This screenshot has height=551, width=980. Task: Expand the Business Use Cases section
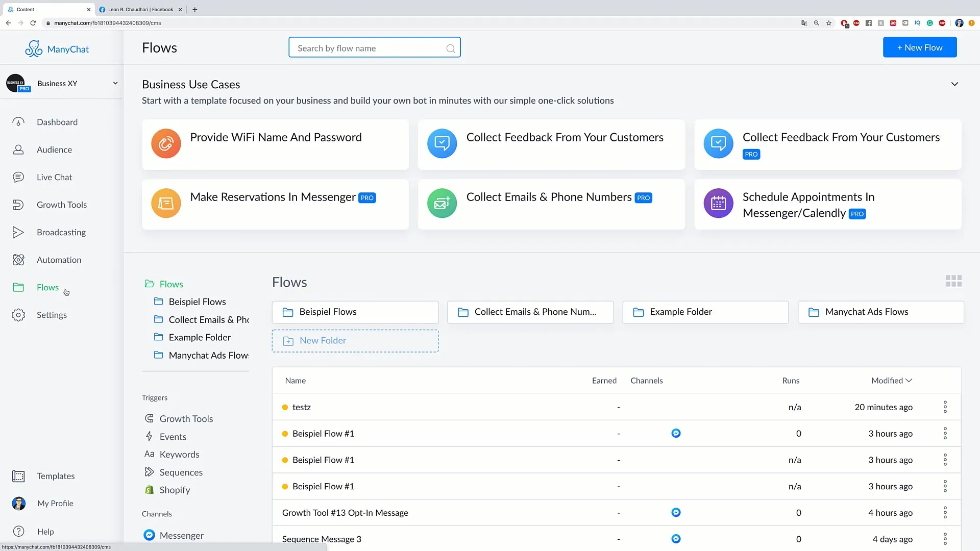[954, 84]
